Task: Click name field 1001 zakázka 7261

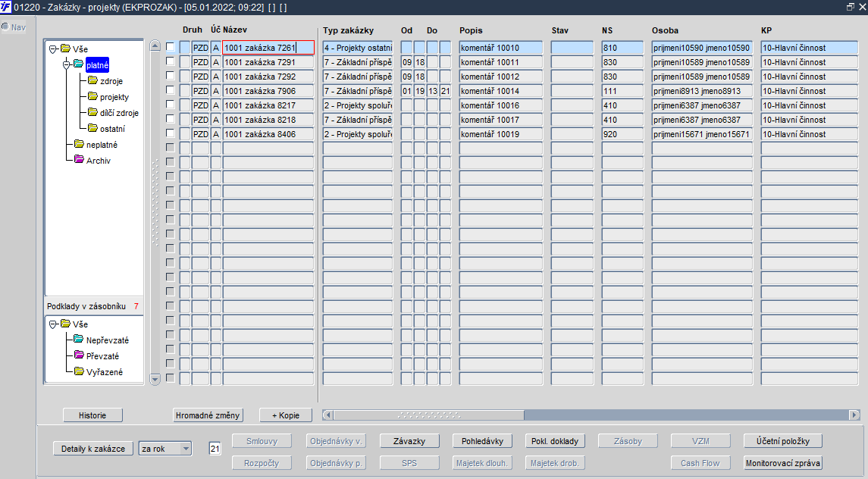Action: coord(268,48)
